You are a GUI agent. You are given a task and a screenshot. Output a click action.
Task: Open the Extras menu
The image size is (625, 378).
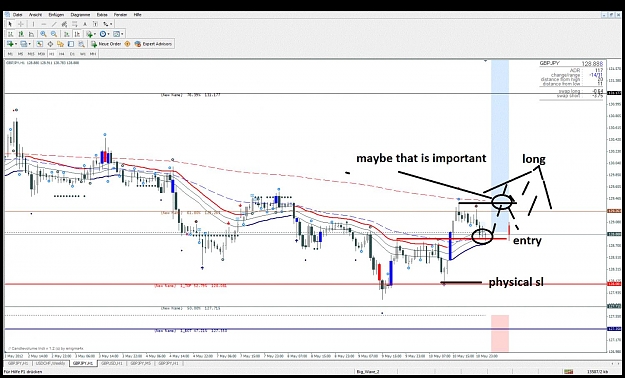pos(102,15)
